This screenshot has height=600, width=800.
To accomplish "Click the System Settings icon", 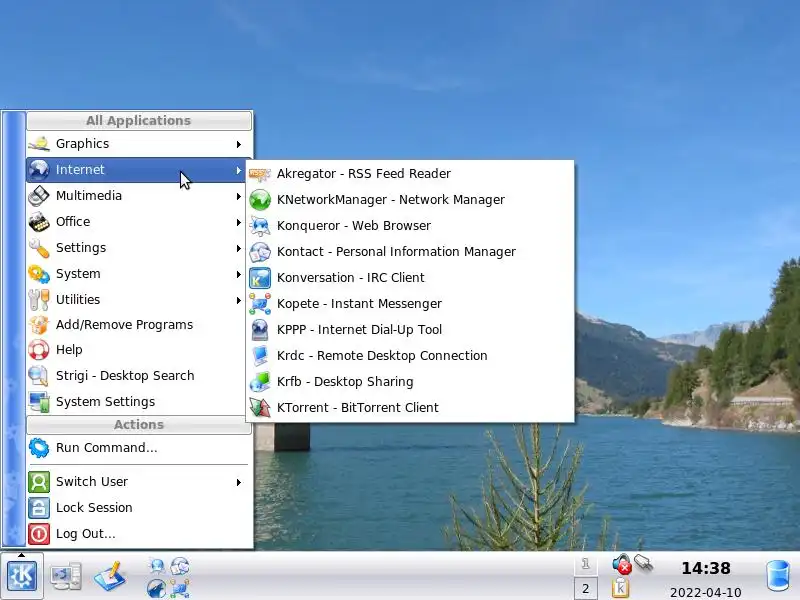I will point(39,402).
